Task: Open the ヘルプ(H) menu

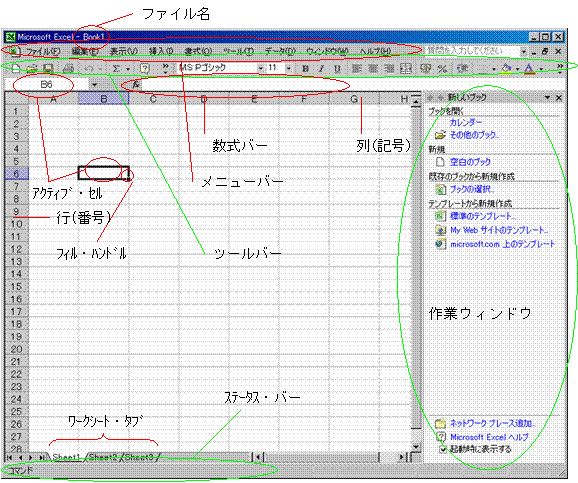Action: pyautogui.click(x=375, y=51)
